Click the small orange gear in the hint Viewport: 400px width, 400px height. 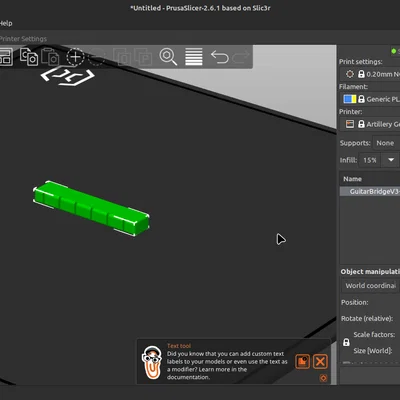coord(323,378)
